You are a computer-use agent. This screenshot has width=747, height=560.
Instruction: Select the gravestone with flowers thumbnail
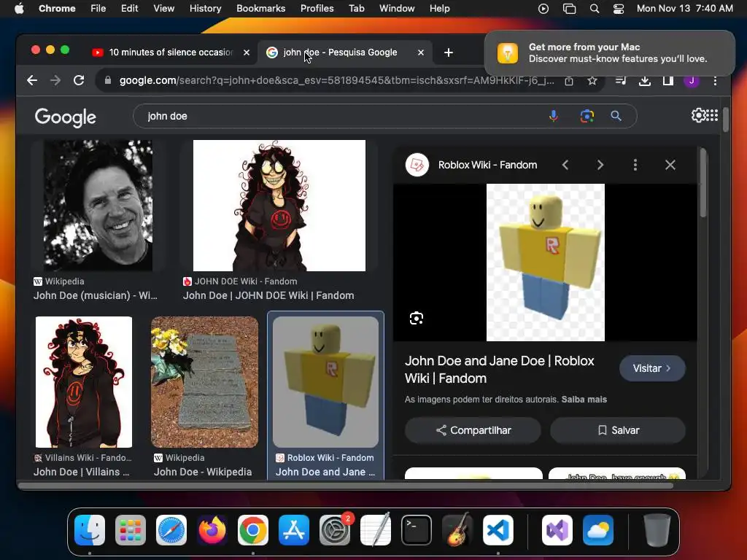pyautogui.click(x=204, y=382)
